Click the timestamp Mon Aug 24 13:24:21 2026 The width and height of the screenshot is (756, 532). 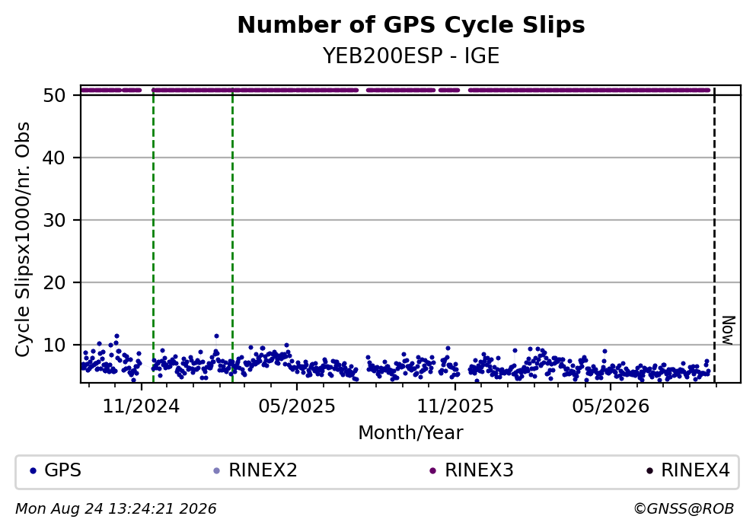pyautogui.click(x=116, y=509)
